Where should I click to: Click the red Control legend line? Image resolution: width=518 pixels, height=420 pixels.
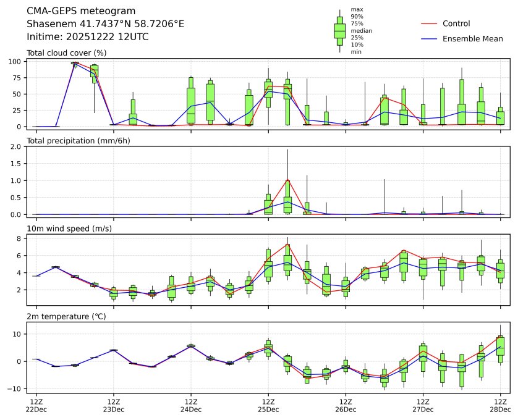tap(428, 23)
